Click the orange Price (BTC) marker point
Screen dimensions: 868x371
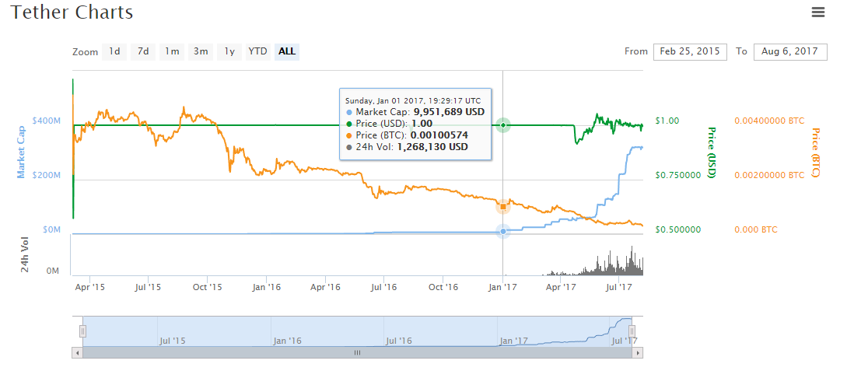coord(503,207)
